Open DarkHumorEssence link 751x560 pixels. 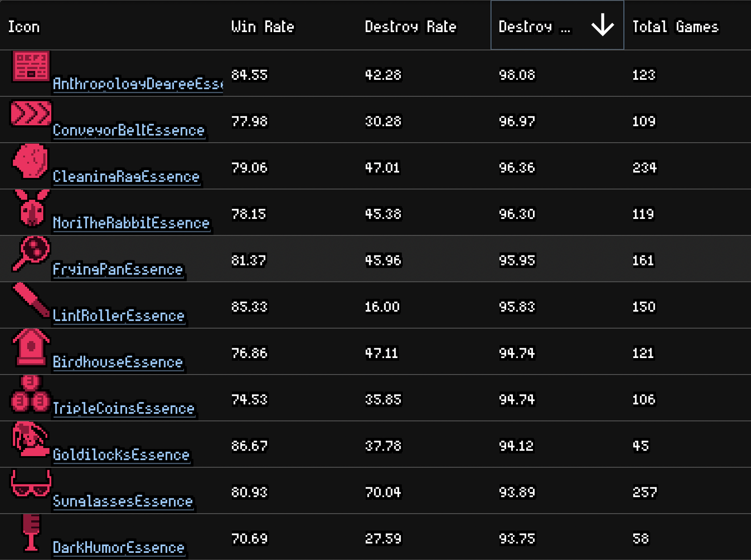pyautogui.click(x=119, y=548)
